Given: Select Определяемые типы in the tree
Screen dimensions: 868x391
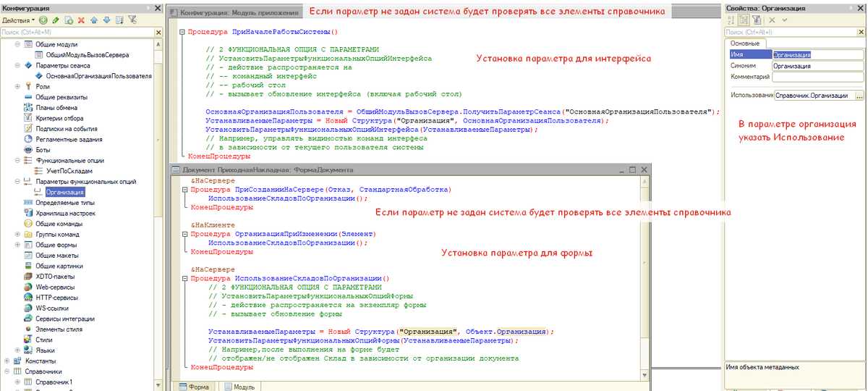Looking at the screenshot, I should pyautogui.click(x=64, y=203).
